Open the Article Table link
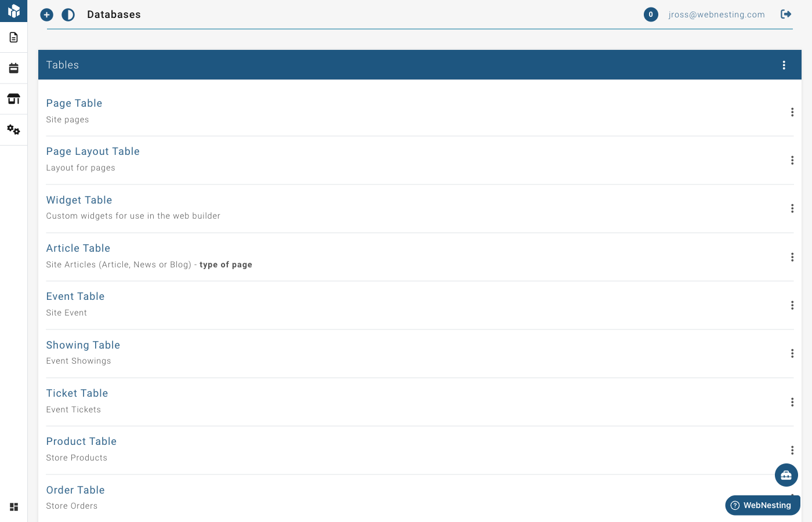 [78, 248]
